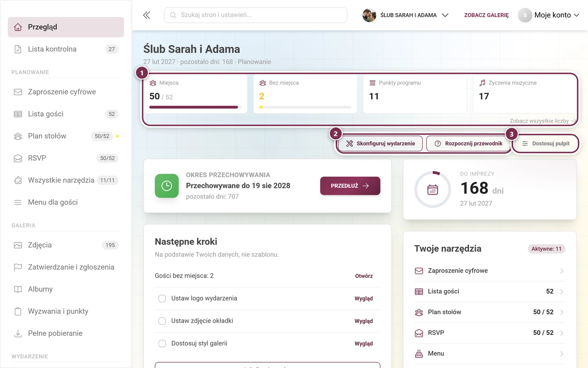Click the open envelope icon beside RSVP in sidebar
The image size is (588, 368).
[x=18, y=158]
